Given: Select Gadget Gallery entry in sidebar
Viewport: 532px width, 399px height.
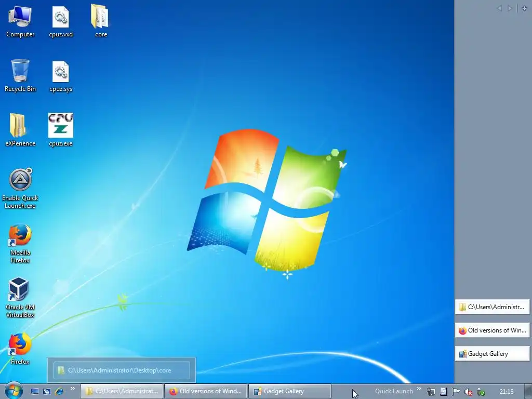Looking at the screenshot, I should [x=492, y=353].
